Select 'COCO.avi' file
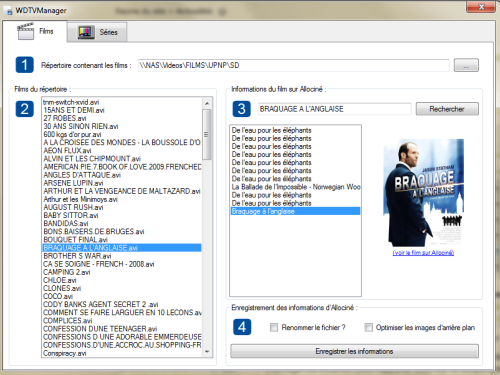The width and height of the screenshot is (500, 375). 122,296
